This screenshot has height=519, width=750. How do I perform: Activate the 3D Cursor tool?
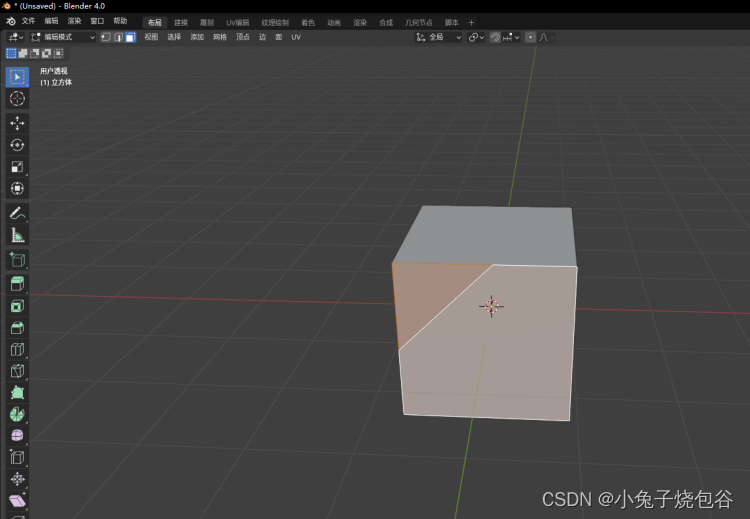coord(17,99)
